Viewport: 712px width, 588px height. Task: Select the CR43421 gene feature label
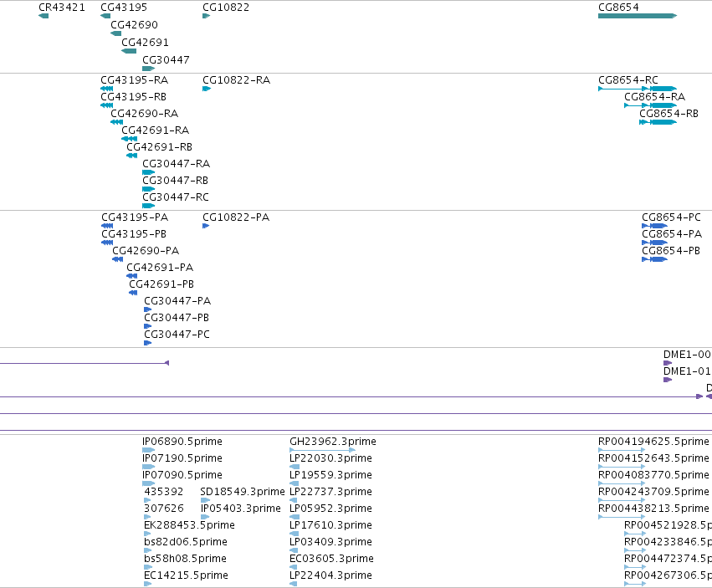coord(62,8)
